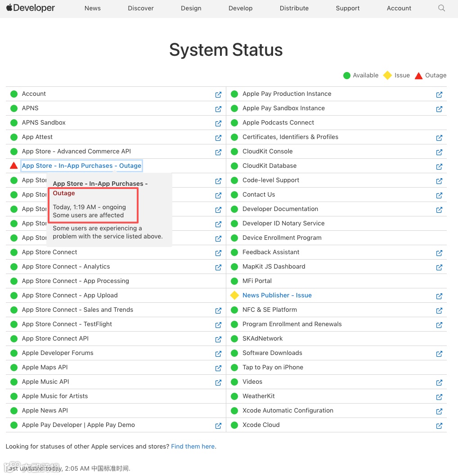Open external link icon for Contact Us
The width and height of the screenshot is (458, 476).
pos(439,196)
